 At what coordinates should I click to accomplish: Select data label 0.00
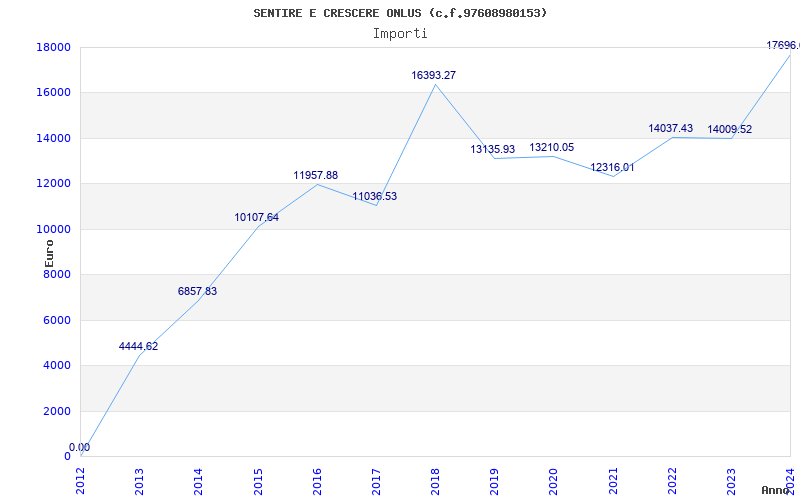(80, 447)
